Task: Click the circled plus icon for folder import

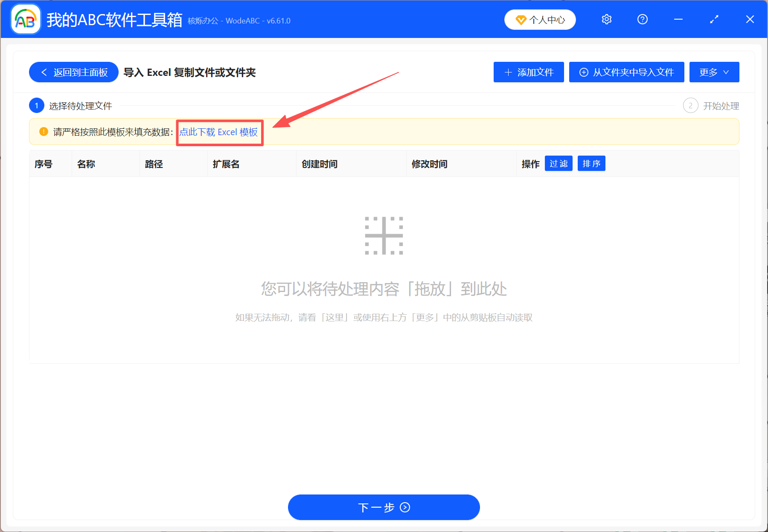Action: (584, 72)
